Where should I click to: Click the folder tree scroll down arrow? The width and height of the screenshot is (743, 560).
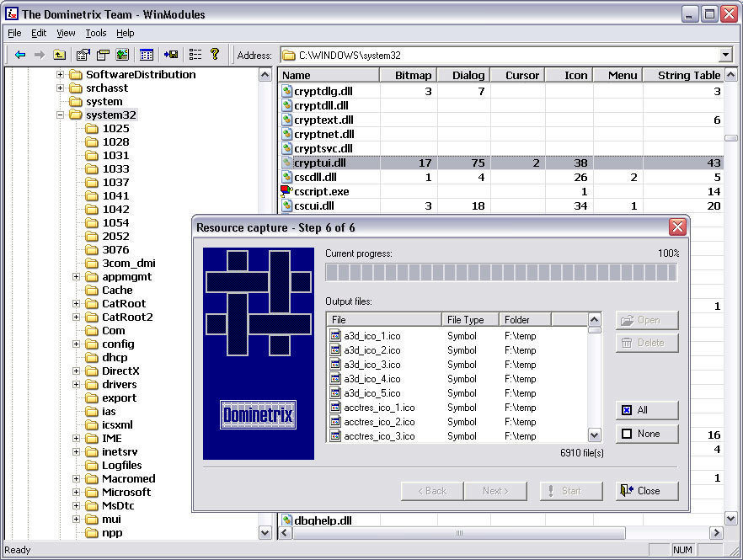pyautogui.click(x=265, y=532)
